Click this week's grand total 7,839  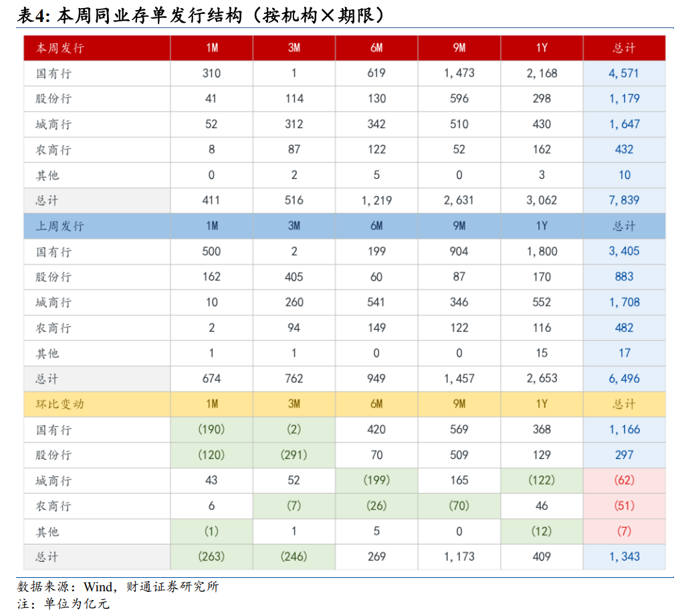coord(624,200)
